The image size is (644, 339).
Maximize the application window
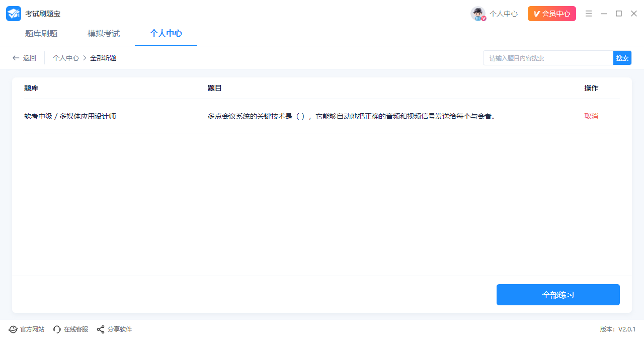point(619,14)
